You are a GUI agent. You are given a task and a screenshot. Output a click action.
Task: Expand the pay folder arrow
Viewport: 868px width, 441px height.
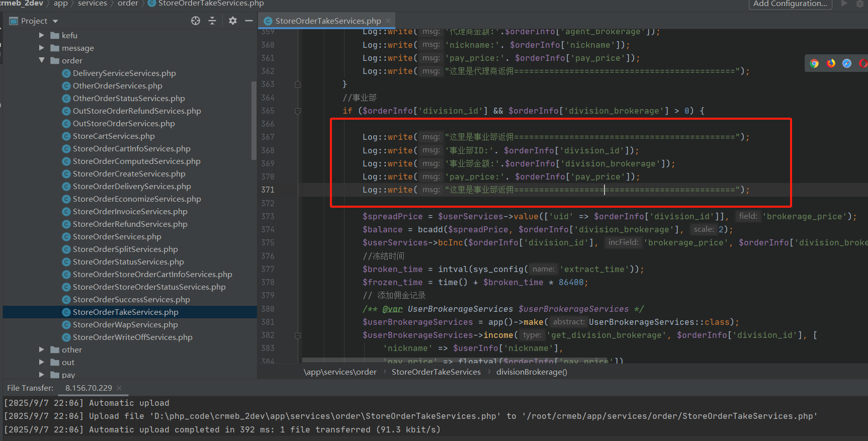(42, 375)
